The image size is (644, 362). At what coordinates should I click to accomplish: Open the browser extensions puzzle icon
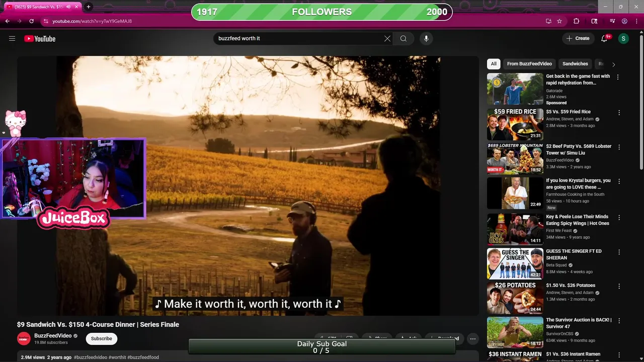tap(577, 21)
